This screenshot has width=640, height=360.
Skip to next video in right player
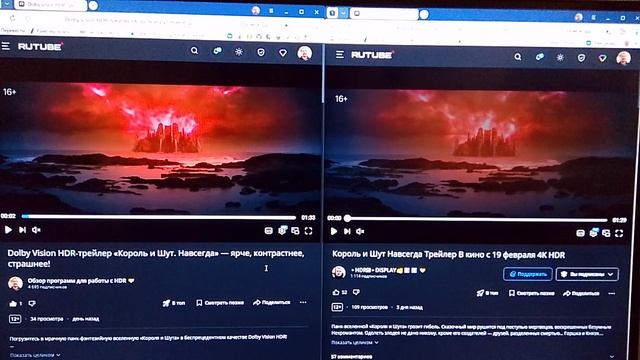pyautogui.click(x=347, y=231)
